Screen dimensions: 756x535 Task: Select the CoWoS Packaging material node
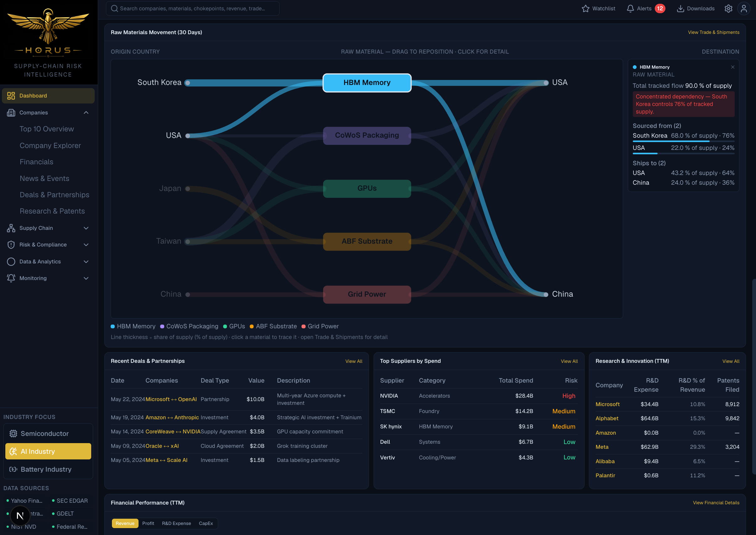(367, 135)
